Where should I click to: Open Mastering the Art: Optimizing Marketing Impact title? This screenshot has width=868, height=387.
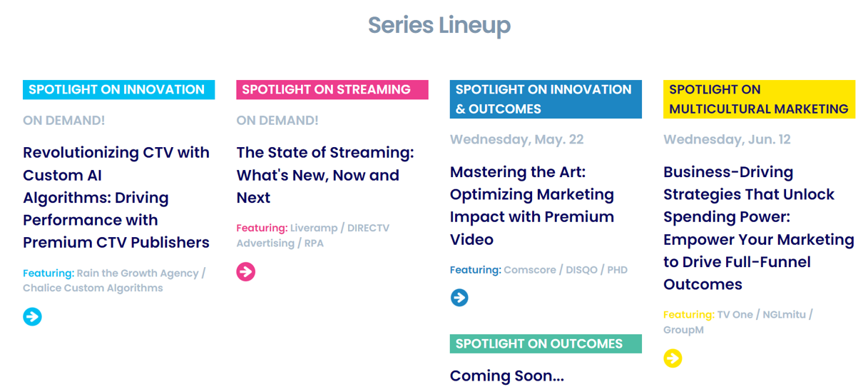tap(532, 206)
